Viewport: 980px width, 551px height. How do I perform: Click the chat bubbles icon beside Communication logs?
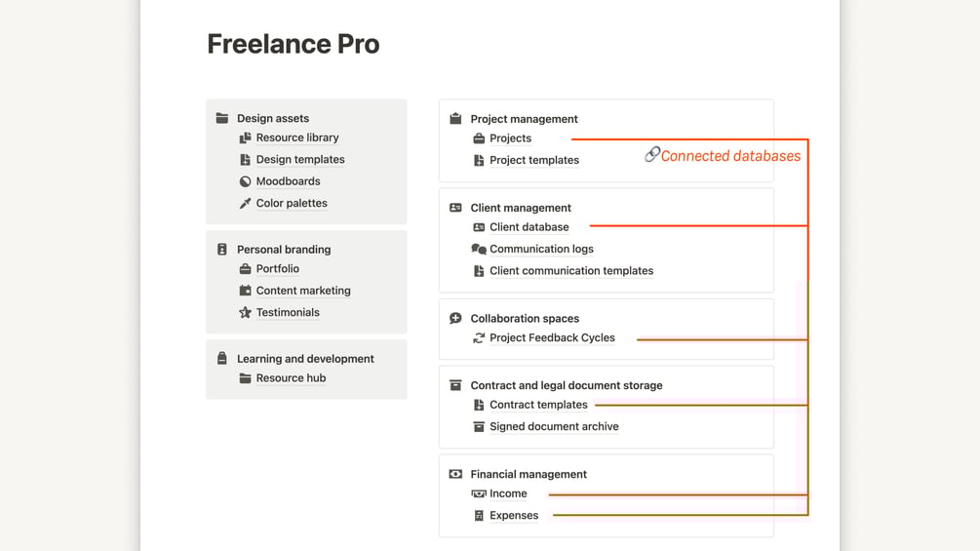point(479,249)
